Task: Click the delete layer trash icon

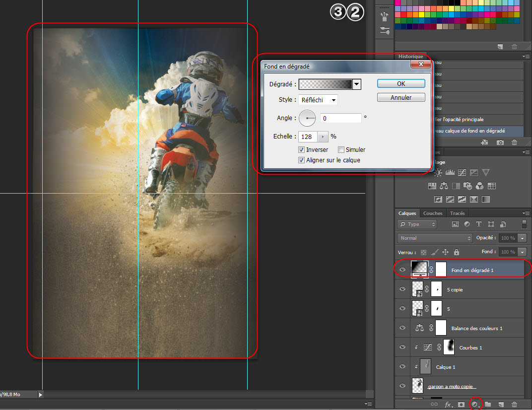Action: 514,405
